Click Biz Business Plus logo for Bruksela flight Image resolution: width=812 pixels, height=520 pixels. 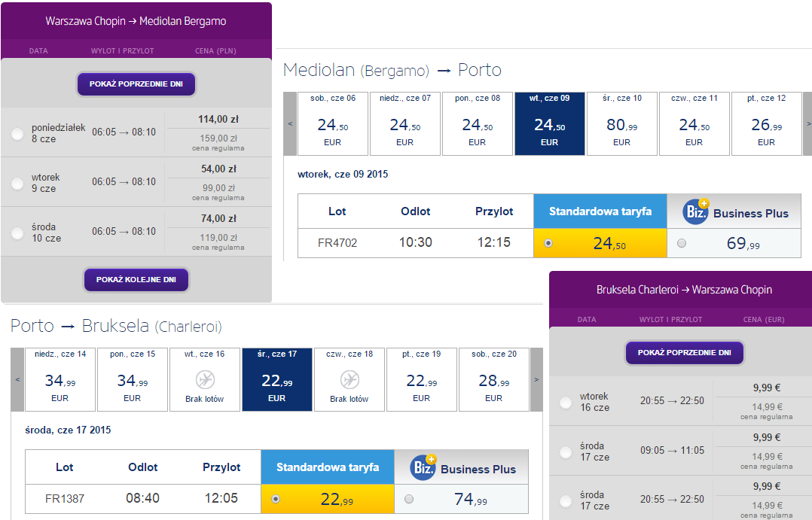tap(423, 468)
